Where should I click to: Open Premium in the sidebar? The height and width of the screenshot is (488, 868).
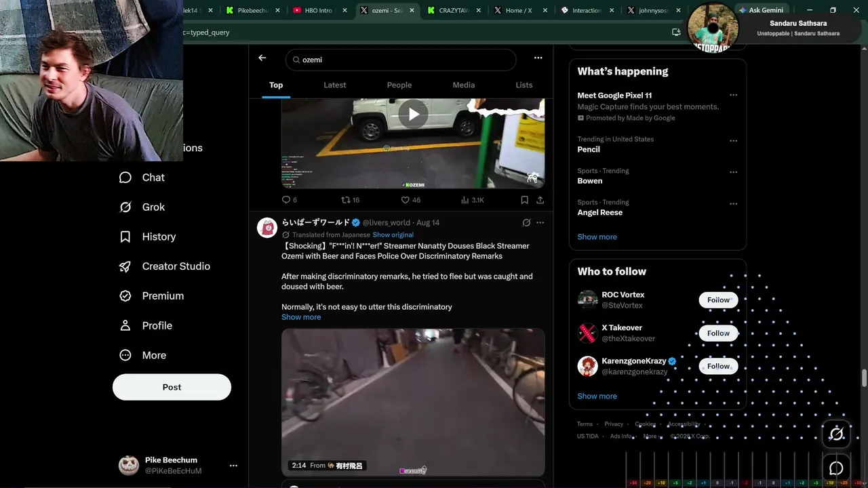pos(152,296)
